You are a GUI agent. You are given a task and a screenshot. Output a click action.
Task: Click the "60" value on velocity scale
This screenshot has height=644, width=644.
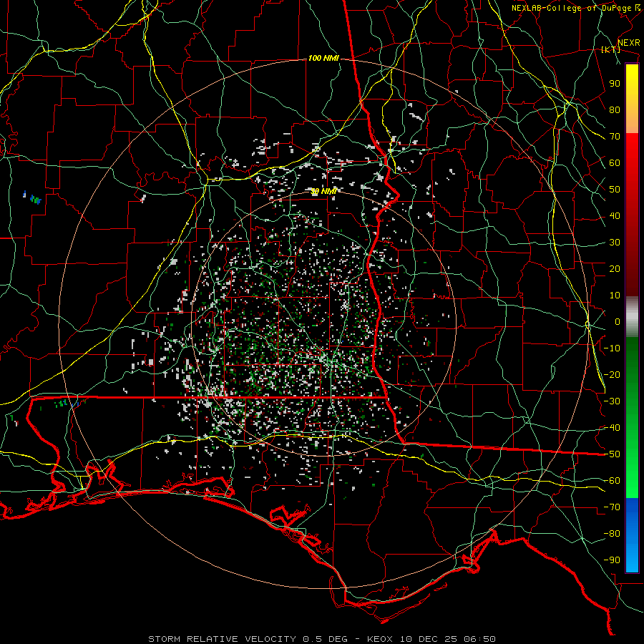[615, 162]
